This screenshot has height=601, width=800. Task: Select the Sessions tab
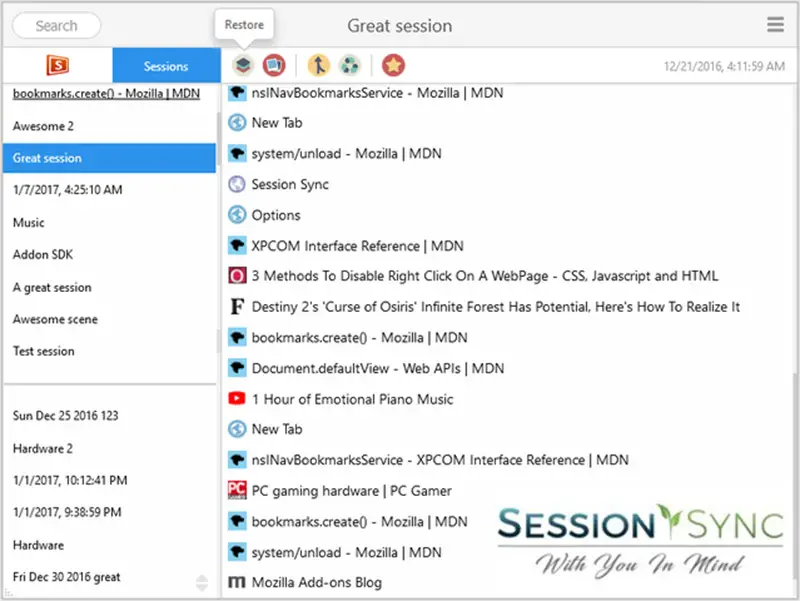(166, 66)
